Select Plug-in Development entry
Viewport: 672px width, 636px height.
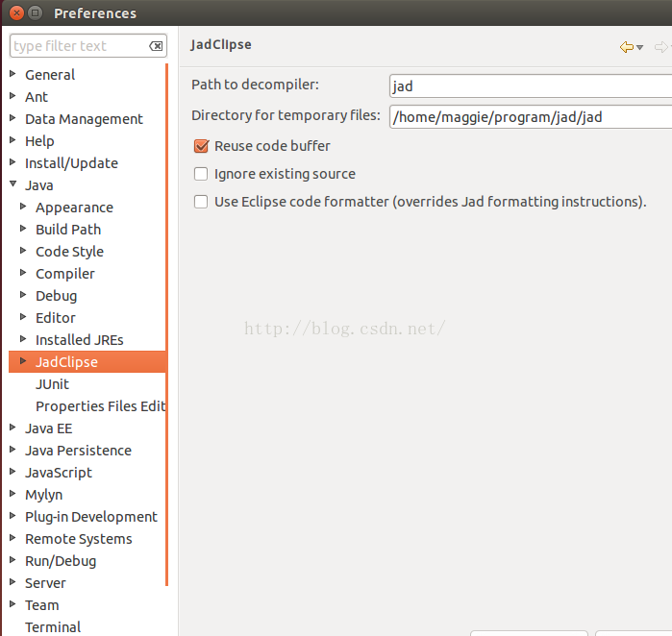pyautogui.click(x=91, y=517)
